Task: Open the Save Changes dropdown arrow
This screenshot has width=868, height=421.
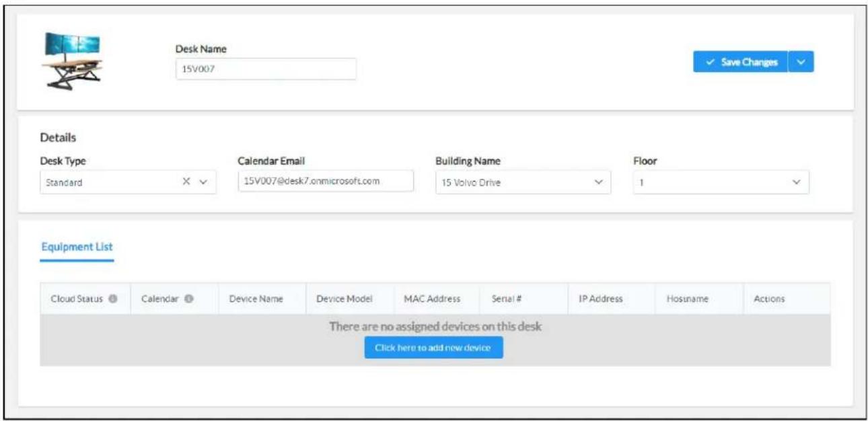Action: coord(801,62)
